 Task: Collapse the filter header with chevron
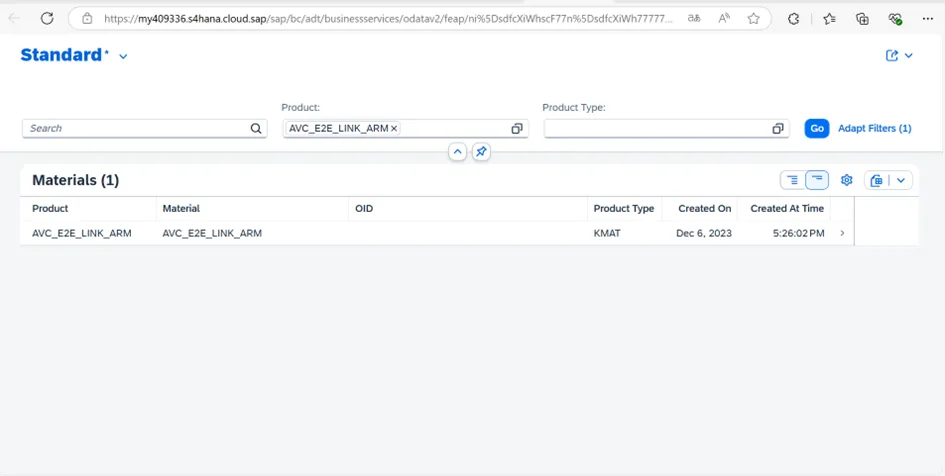457,152
